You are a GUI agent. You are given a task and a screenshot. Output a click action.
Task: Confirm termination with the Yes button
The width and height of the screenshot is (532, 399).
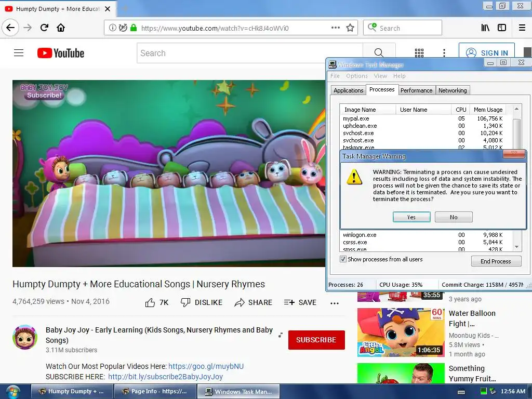tap(411, 217)
